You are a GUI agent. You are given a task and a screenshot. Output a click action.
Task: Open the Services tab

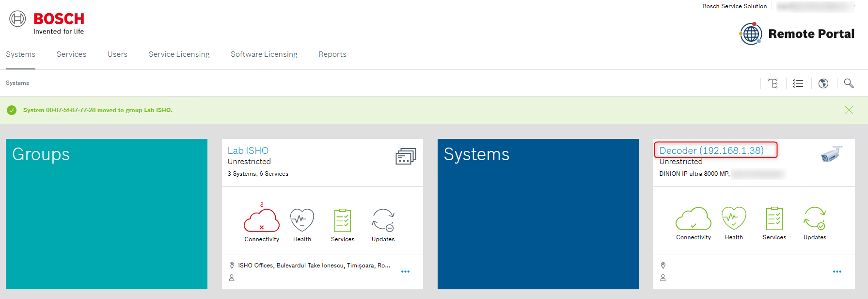point(71,54)
